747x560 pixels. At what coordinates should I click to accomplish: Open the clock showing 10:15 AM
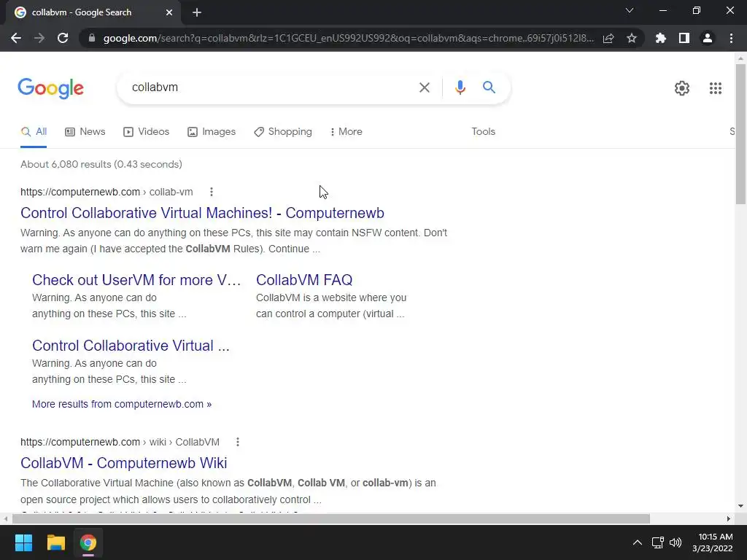[712, 542]
